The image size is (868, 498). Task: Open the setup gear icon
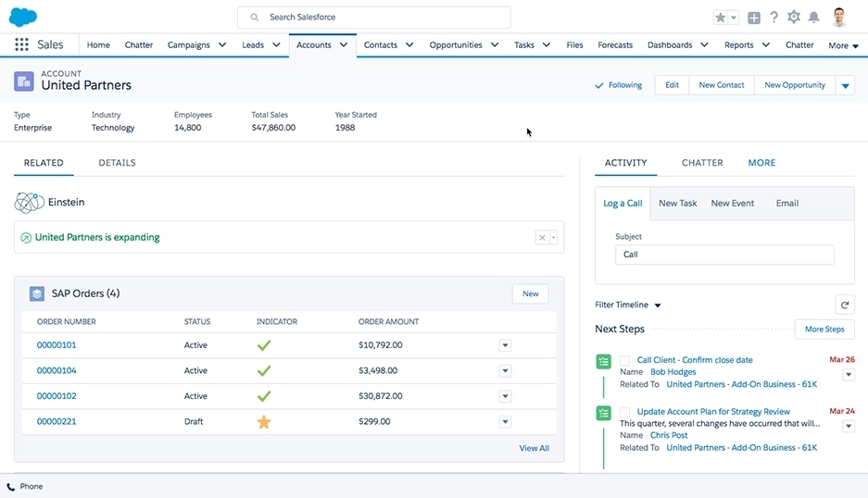(x=794, y=18)
